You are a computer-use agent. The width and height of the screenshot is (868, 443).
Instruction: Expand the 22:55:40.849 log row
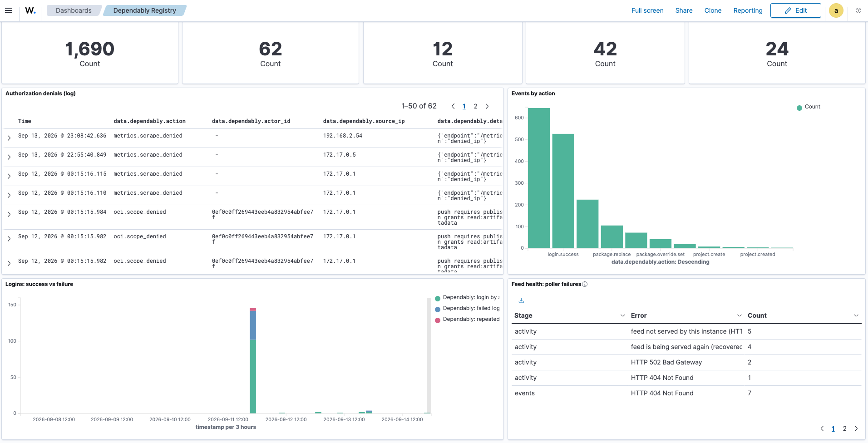(x=9, y=157)
